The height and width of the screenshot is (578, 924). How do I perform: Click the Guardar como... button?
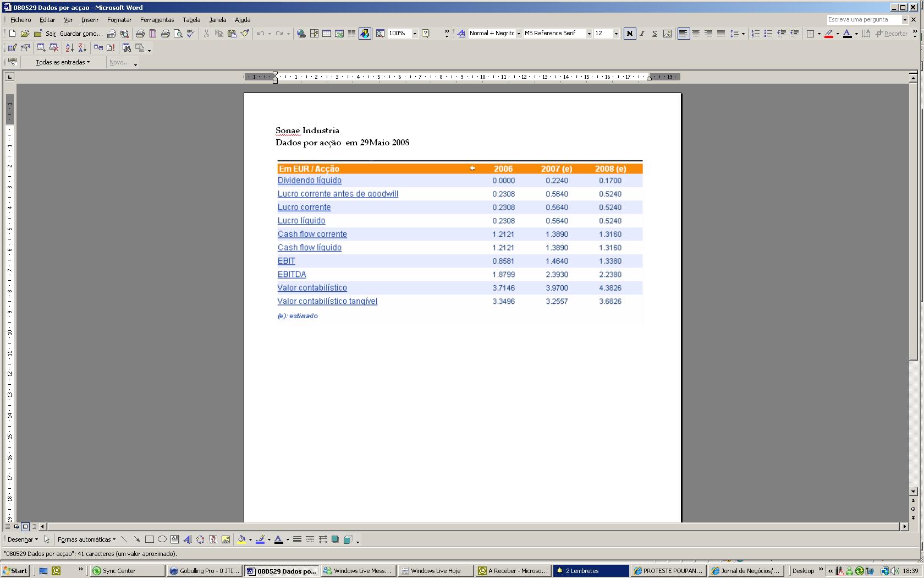pos(81,34)
